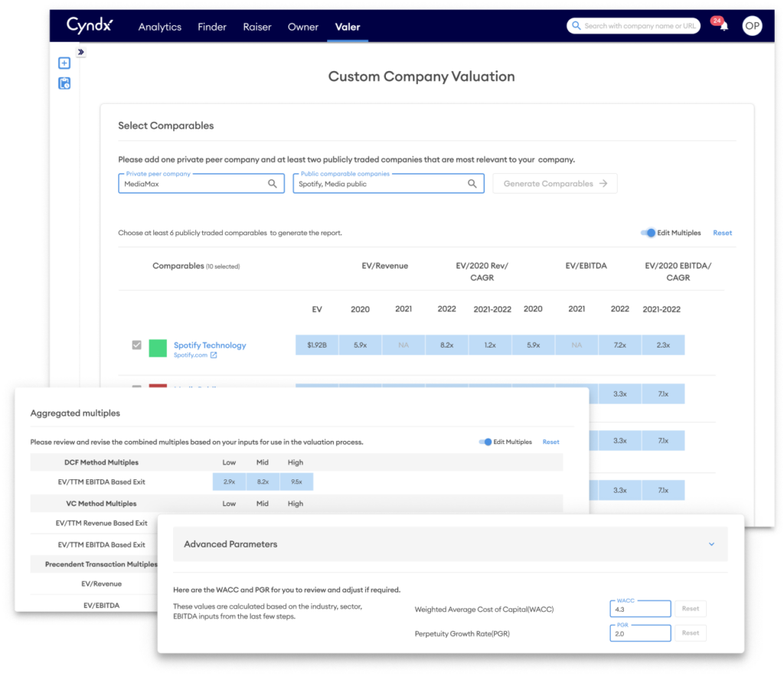
Task: Open notifications bell with 24 badge
Action: (721, 24)
